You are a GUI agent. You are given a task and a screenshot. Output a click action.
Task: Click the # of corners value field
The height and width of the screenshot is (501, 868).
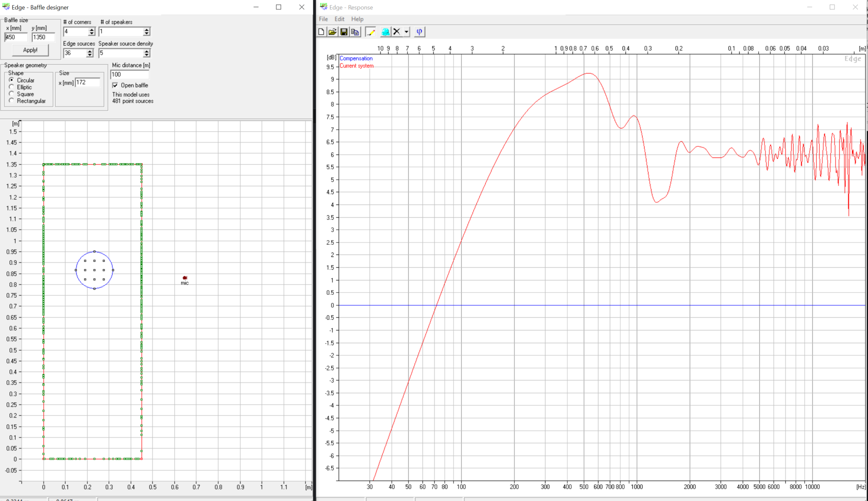76,32
